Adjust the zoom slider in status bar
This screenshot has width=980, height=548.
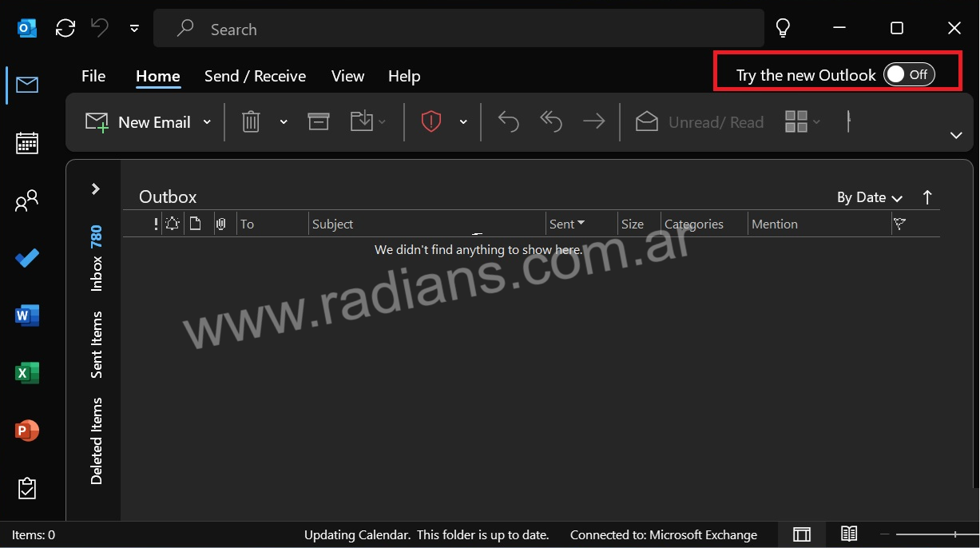(x=954, y=534)
